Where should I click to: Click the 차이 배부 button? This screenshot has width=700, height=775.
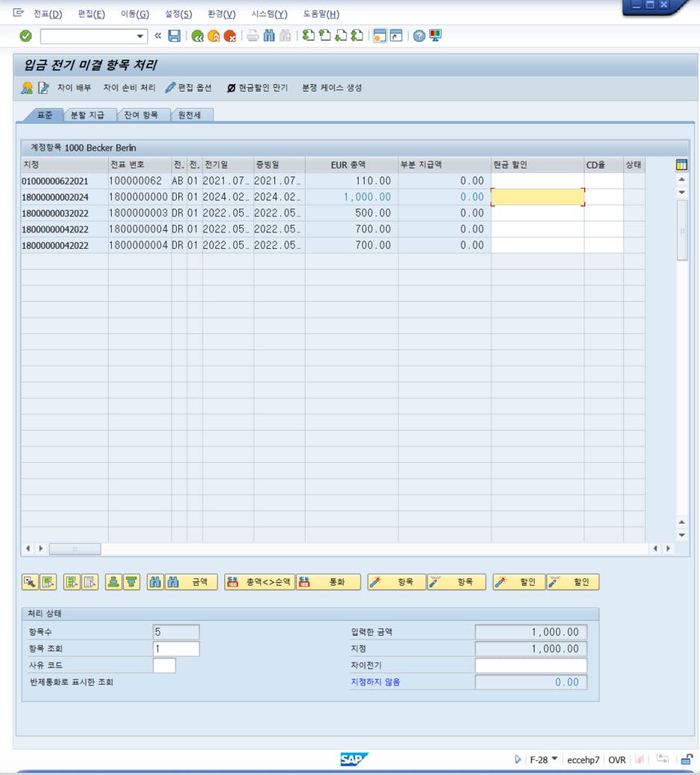[x=74, y=88]
